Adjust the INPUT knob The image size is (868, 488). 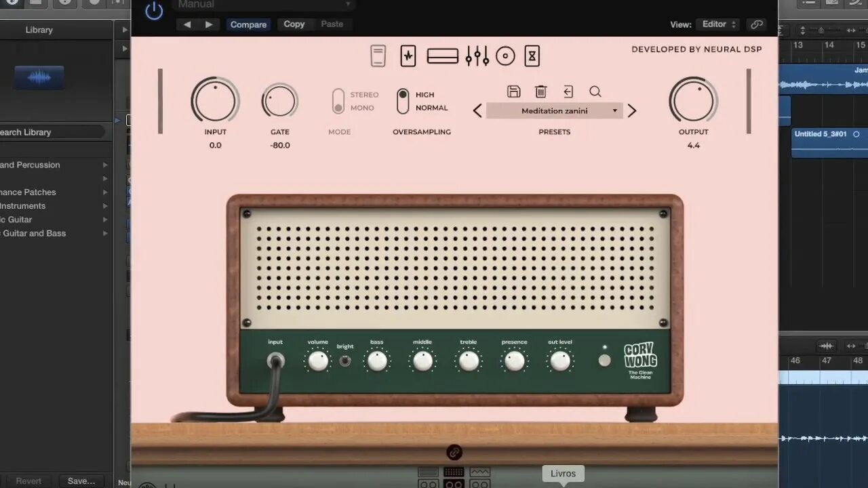point(215,100)
